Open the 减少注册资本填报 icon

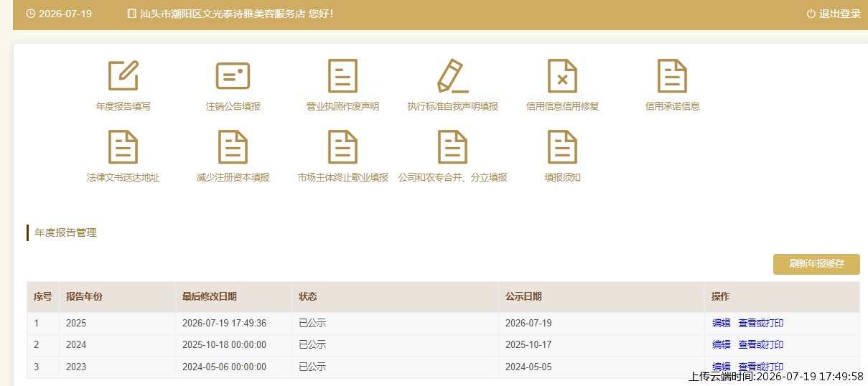click(233, 147)
